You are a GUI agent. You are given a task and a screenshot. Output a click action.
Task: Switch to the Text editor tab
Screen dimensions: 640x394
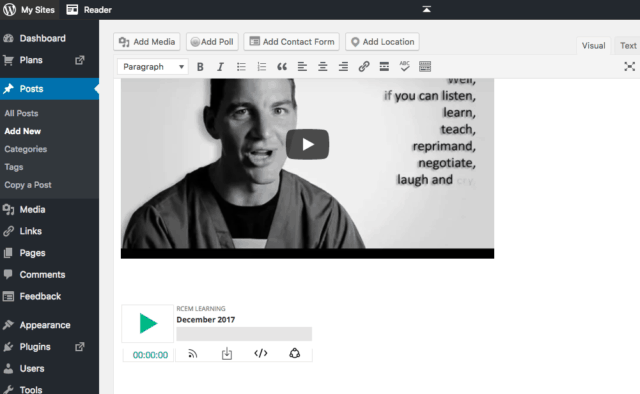pos(628,46)
